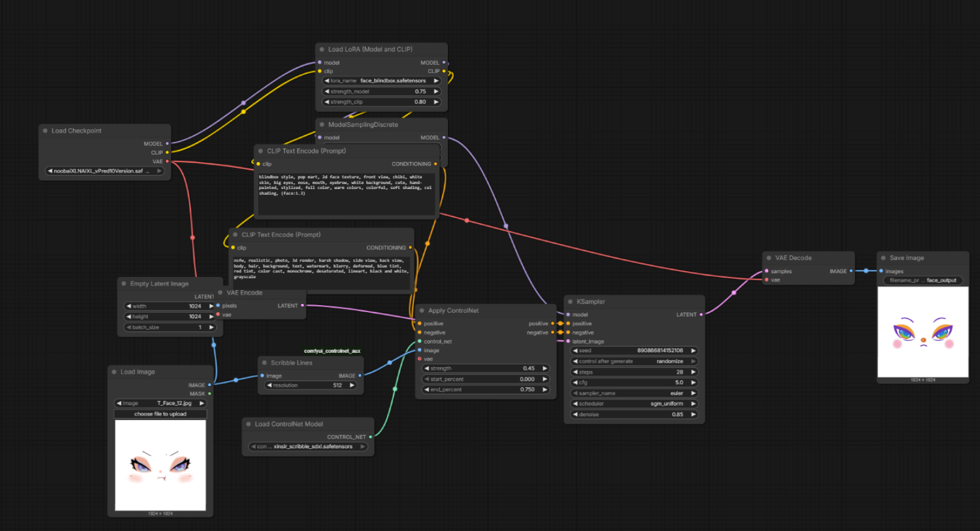Click the LATENT output socket on KSampler
The image size is (980, 531).
point(701,315)
